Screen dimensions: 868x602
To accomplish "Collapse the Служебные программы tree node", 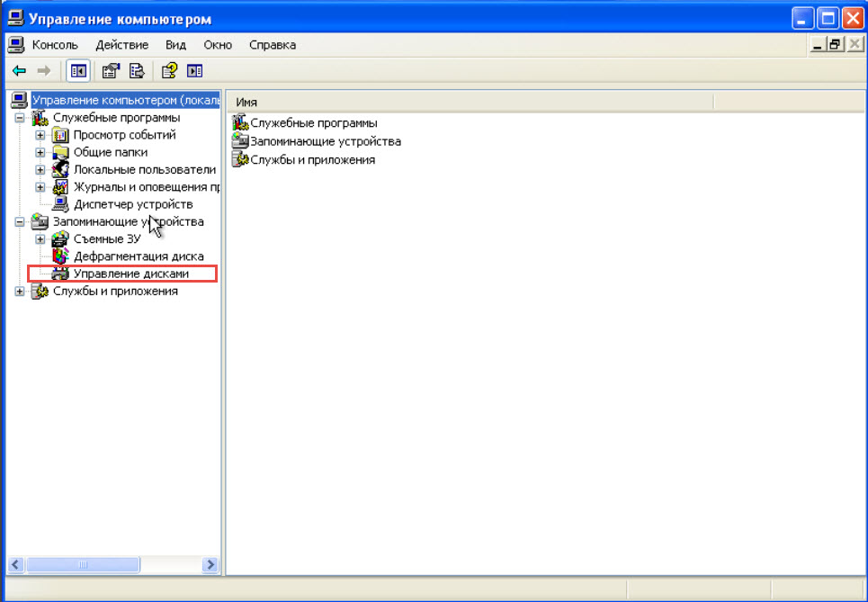I will [20, 117].
